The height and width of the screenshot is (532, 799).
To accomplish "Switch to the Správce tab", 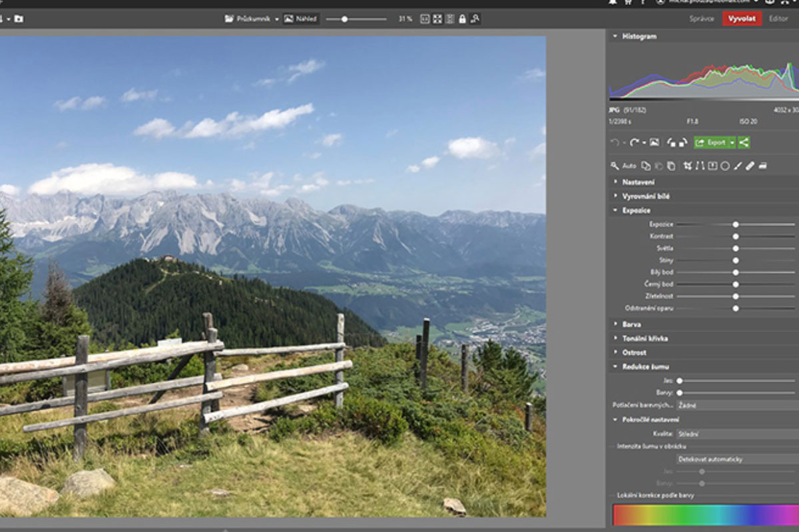I will tap(701, 19).
